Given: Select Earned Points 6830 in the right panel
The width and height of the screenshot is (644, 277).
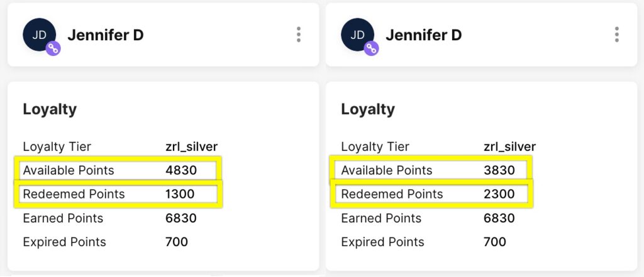Looking at the screenshot, I should [428, 218].
